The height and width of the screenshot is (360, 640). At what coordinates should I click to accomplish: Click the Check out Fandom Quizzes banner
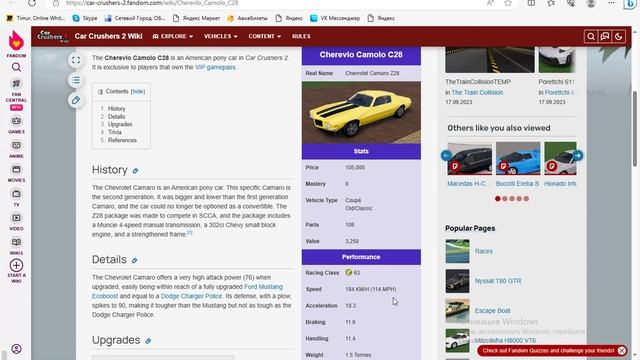(x=548, y=351)
